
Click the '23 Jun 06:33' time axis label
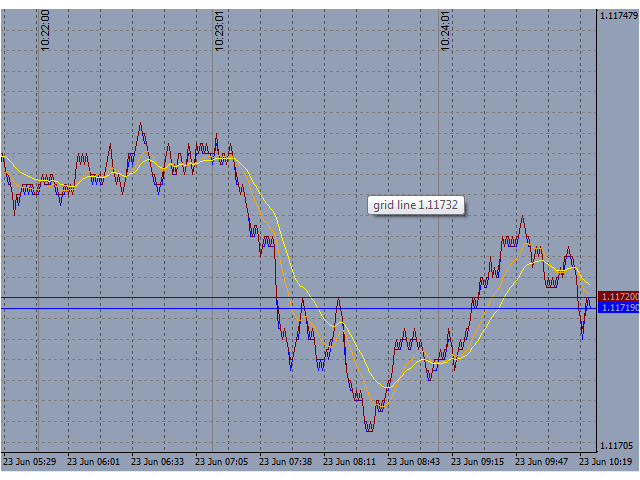158,462
